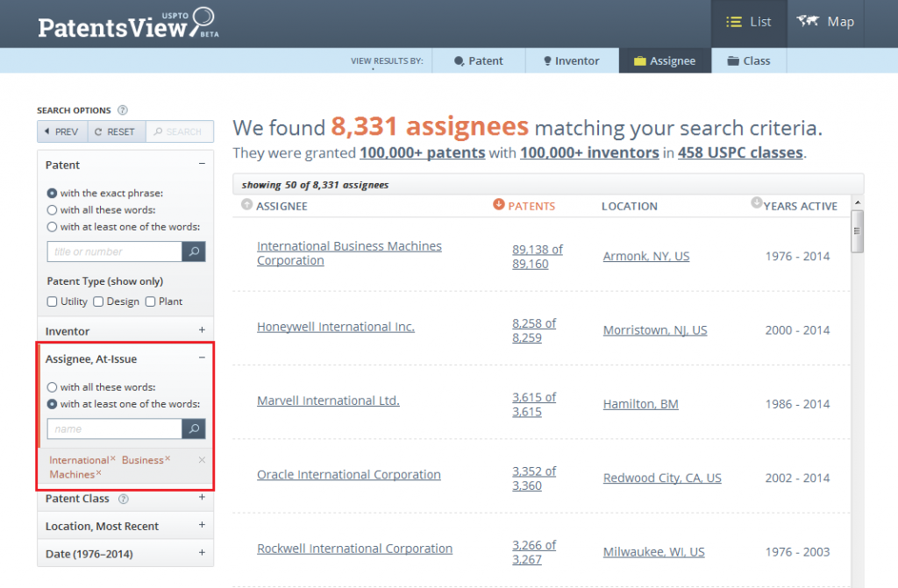Screen dimensions: 898x588
Task: Open Marvell International Ltd. link
Action: point(328,400)
